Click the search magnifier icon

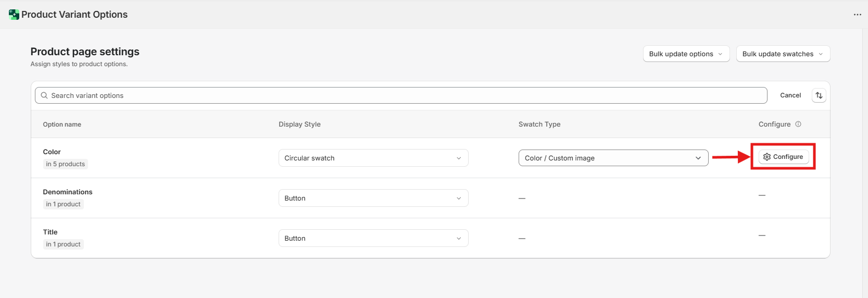click(x=44, y=95)
